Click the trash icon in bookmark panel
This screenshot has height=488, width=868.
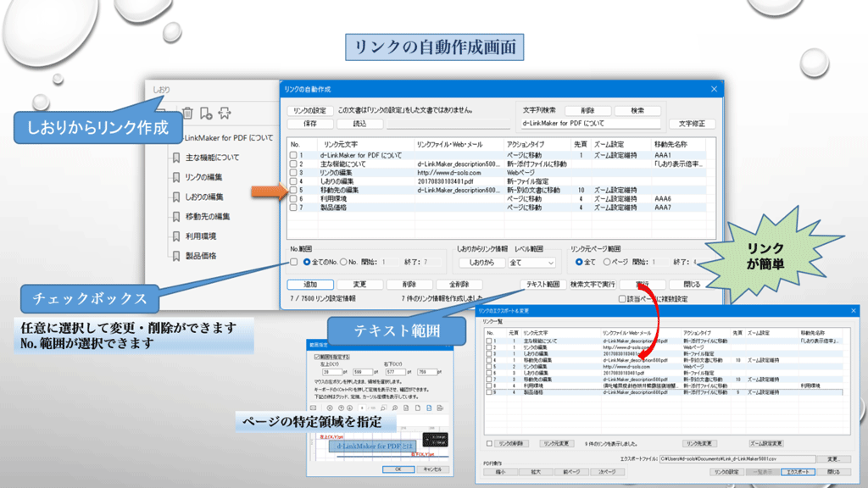187,113
